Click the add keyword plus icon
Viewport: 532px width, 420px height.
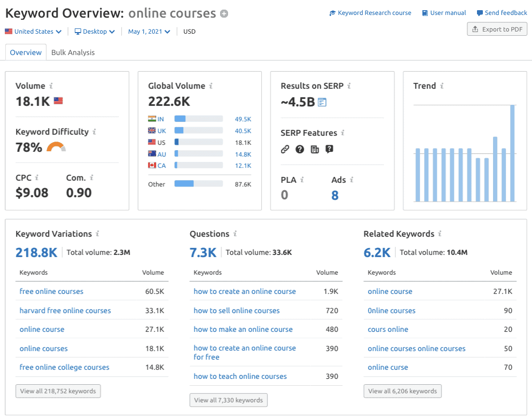(x=224, y=13)
